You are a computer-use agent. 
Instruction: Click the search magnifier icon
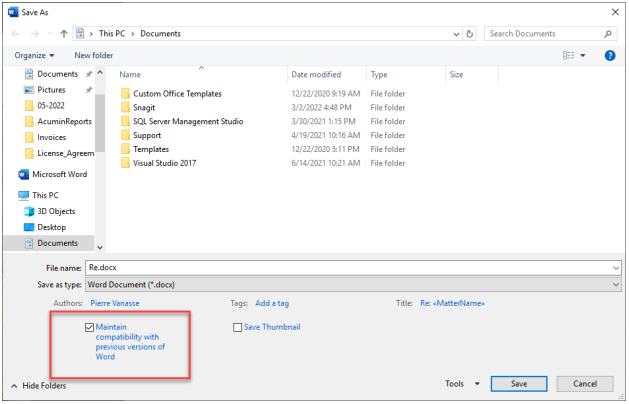[608, 34]
